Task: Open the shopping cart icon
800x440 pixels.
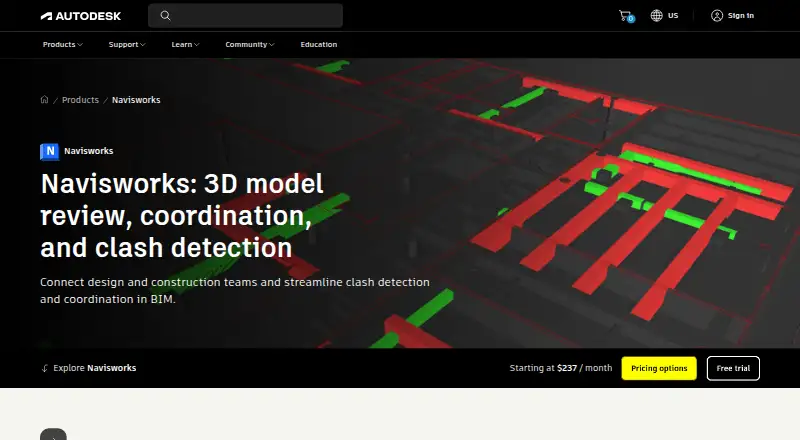Action: 626,16
